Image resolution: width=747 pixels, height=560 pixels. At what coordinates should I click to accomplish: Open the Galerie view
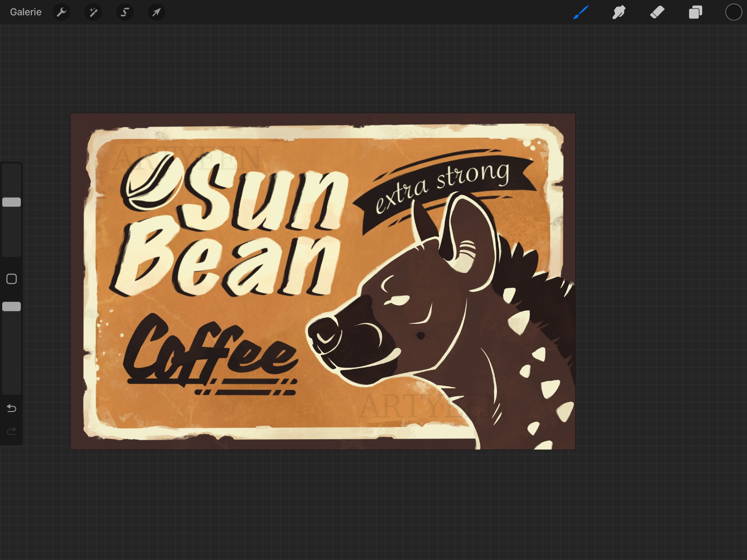click(25, 12)
